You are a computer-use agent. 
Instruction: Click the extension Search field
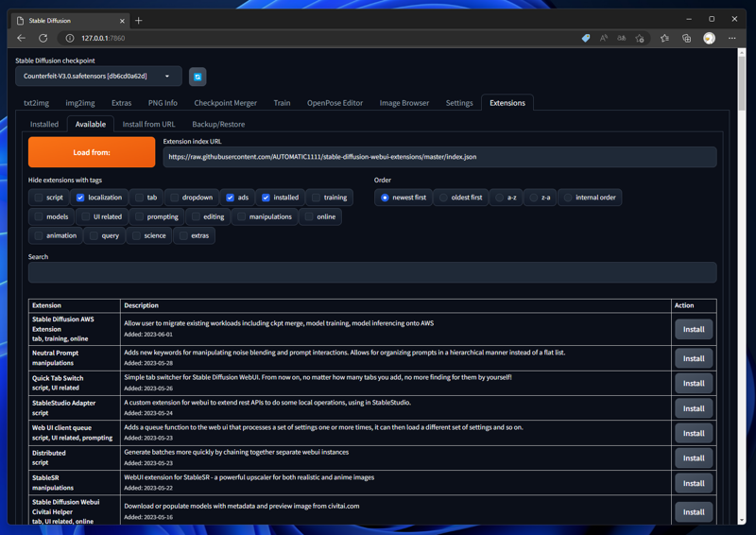[372, 272]
